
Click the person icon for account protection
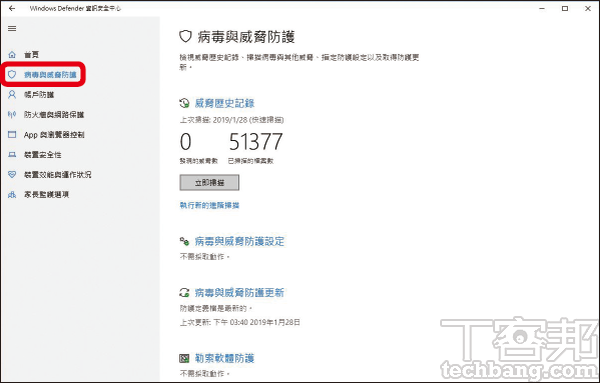click(12, 95)
